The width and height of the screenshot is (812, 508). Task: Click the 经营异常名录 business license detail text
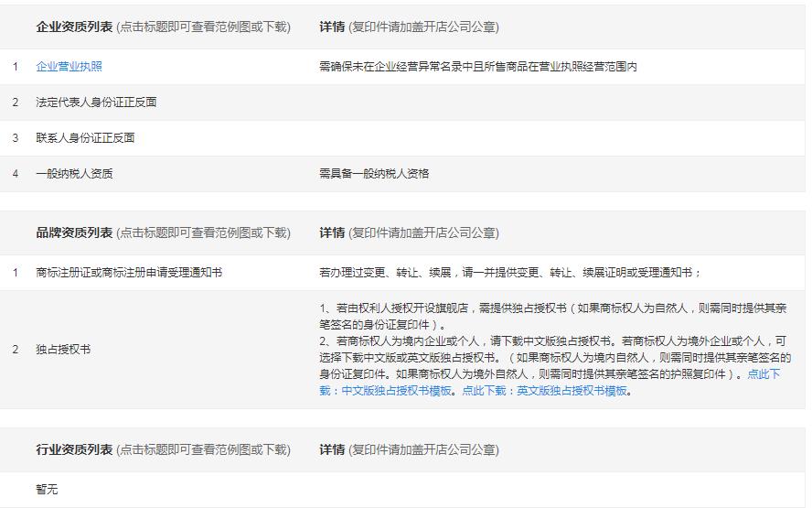[477, 67]
